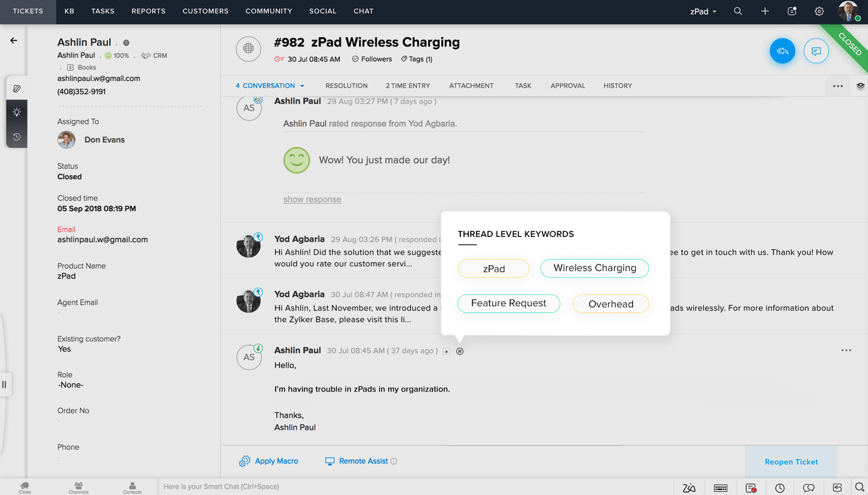
Task: Expand the zPad department dropdown
Action: [x=703, y=11]
